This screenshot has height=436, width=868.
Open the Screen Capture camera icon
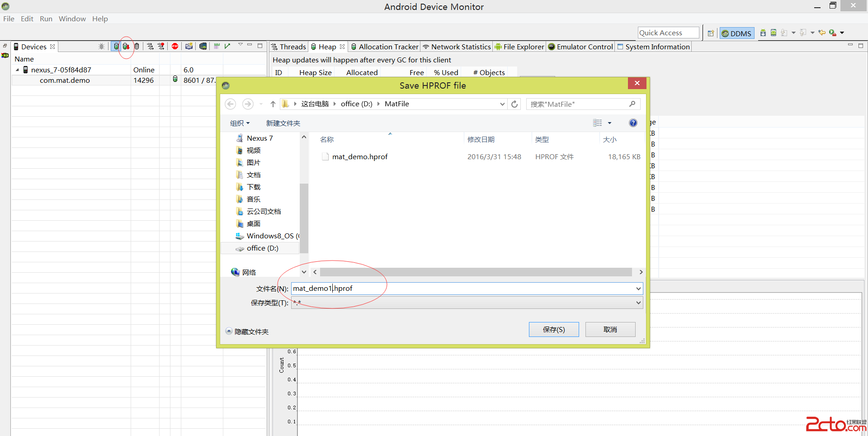pos(189,46)
